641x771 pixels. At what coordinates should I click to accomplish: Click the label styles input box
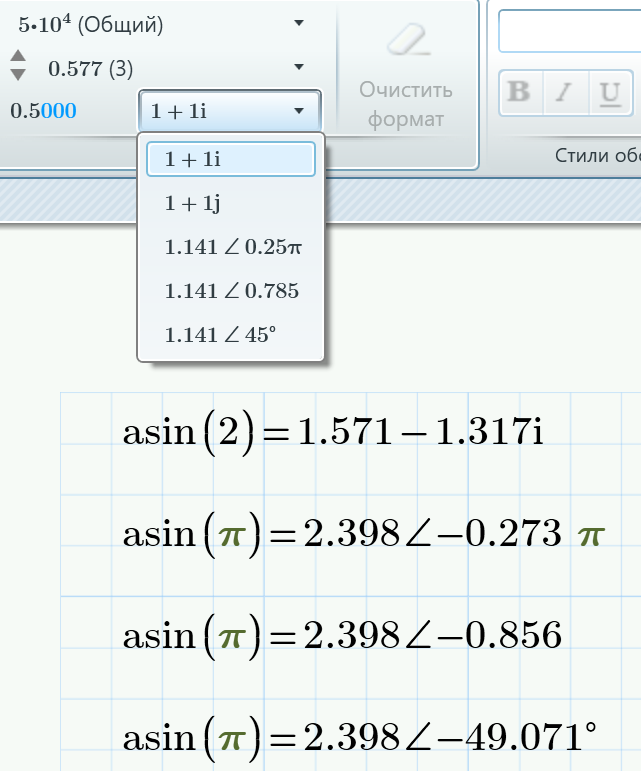pos(570,30)
